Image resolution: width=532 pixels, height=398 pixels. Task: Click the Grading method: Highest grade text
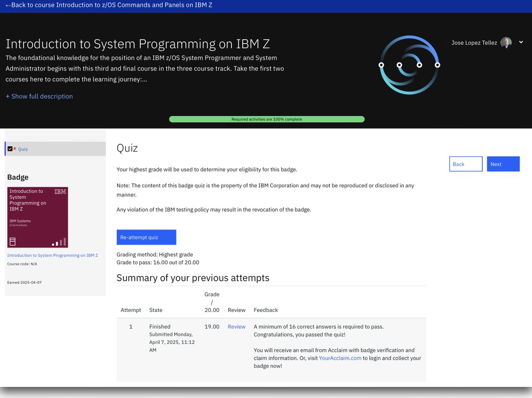tap(155, 255)
